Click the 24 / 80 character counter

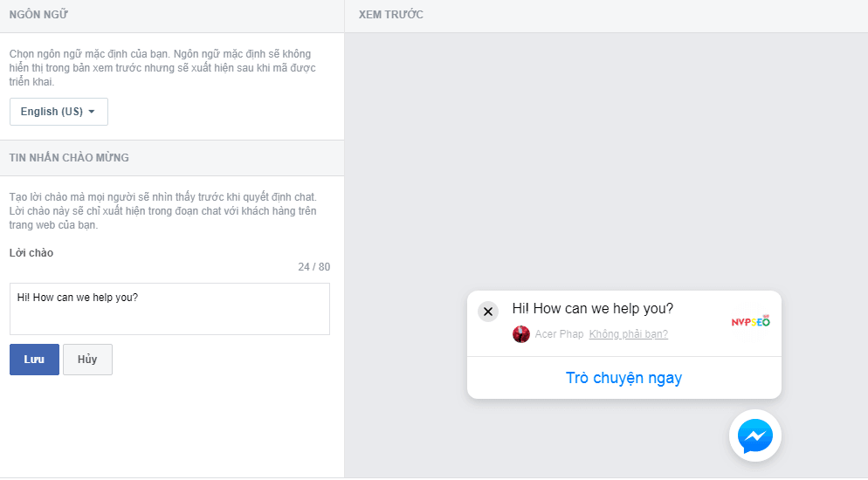click(313, 267)
